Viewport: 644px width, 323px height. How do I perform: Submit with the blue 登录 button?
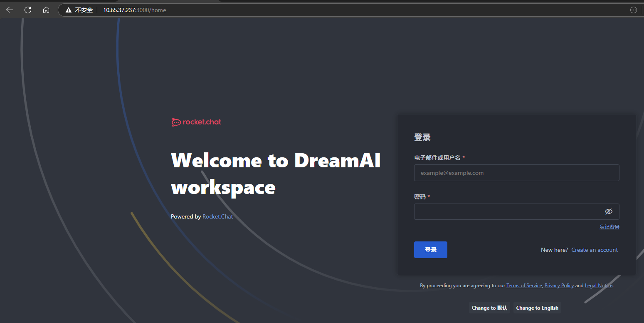tap(431, 250)
